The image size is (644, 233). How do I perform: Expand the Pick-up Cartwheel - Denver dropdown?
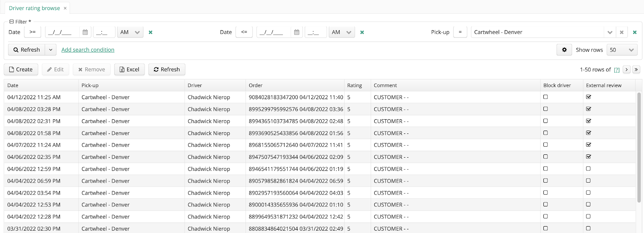point(610,32)
